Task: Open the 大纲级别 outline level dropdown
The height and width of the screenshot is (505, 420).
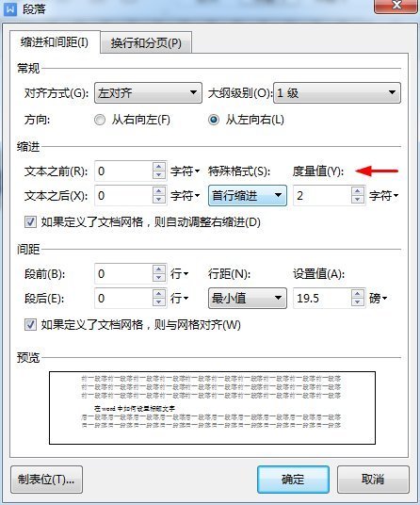Action: click(337, 92)
